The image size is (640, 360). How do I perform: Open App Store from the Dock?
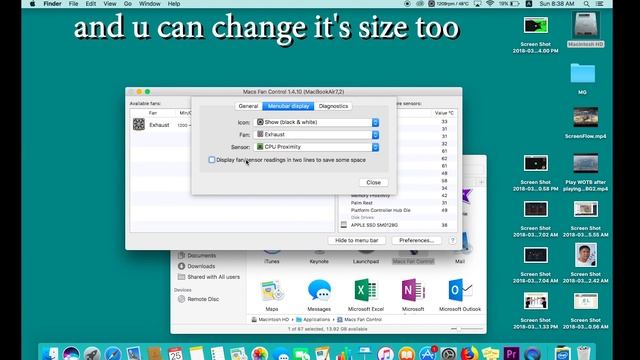tap(427, 353)
